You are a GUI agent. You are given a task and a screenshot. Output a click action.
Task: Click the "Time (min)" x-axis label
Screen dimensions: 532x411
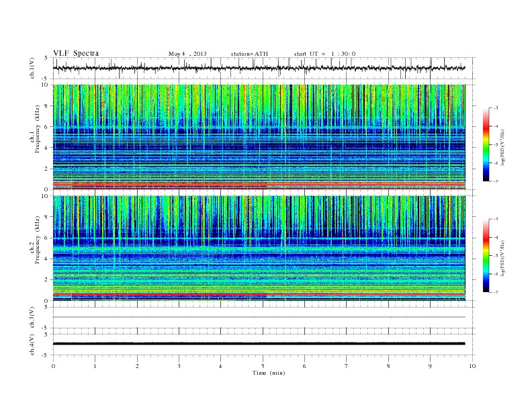click(269, 373)
